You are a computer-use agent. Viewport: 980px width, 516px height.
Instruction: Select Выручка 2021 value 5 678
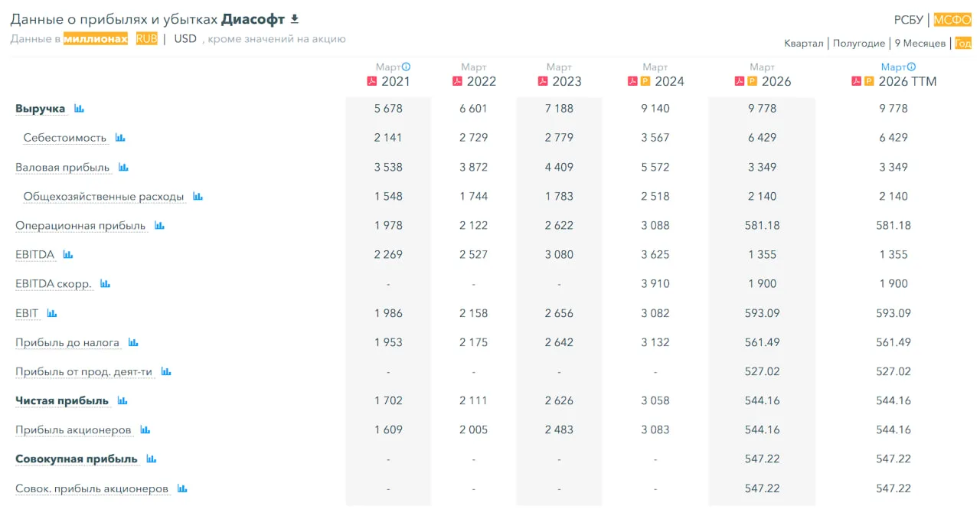(x=388, y=109)
